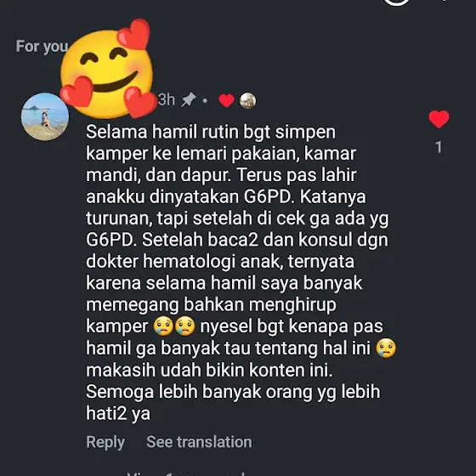Click See translation link
The image size is (476, 476).
(199, 442)
